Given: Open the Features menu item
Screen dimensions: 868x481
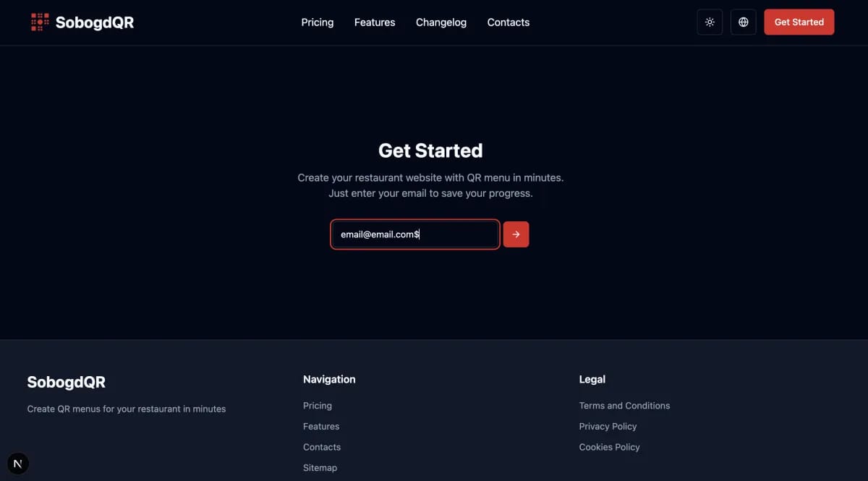Looking at the screenshot, I should (374, 22).
